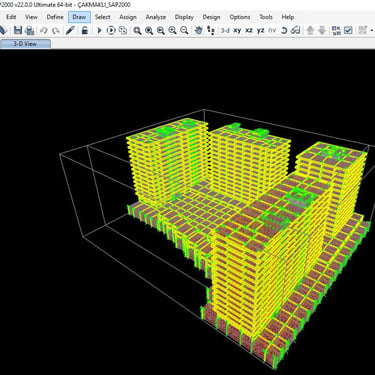Screen dimensions: 375x375
Task: Toggle the model lock padlock icon
Action: pos(85,30)
